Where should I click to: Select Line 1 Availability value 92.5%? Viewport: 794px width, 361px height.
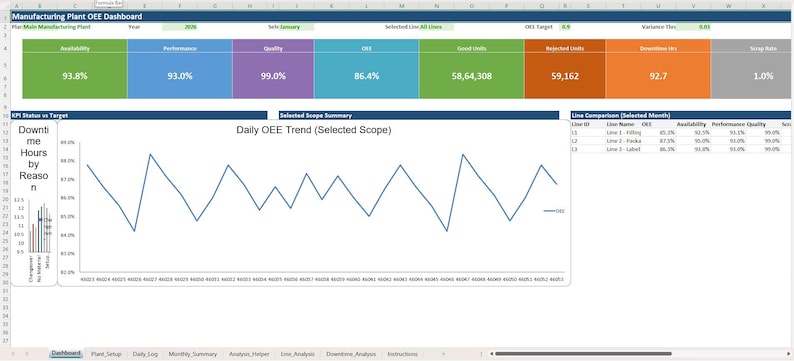693,133
